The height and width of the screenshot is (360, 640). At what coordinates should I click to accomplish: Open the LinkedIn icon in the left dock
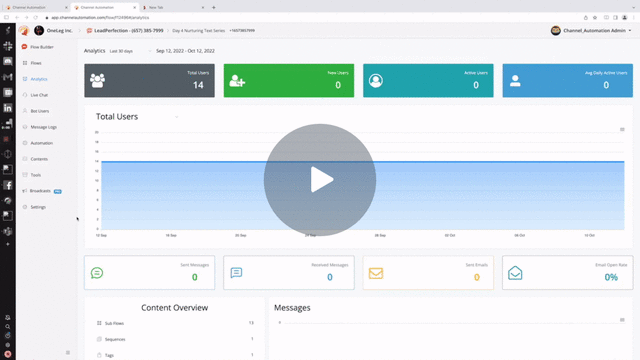point(8,108)
